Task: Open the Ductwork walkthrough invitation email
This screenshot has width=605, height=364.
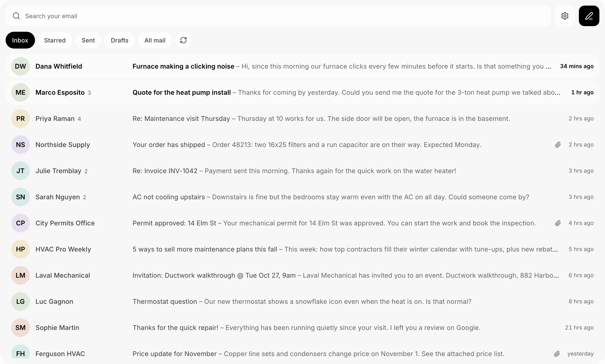Action: click(x=302, y=276)
